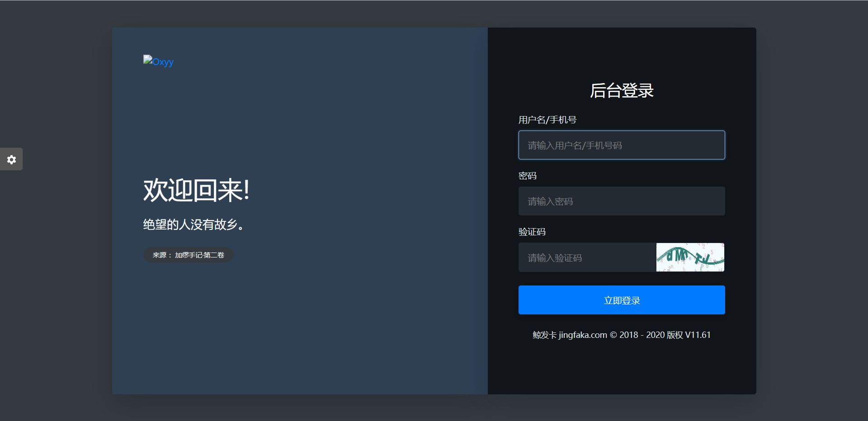The image size is (868, 421).
Task: Click the 用户名/手机号 label
Action: (x=547, y=120)
